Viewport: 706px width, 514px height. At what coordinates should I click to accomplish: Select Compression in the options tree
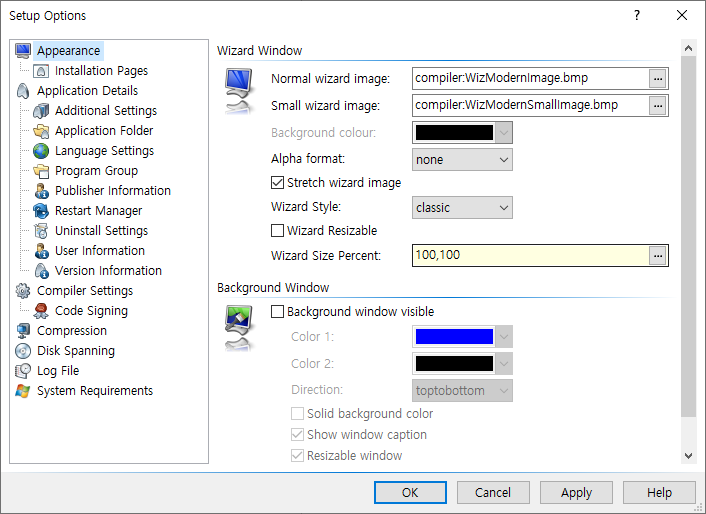tap(72, 331)
